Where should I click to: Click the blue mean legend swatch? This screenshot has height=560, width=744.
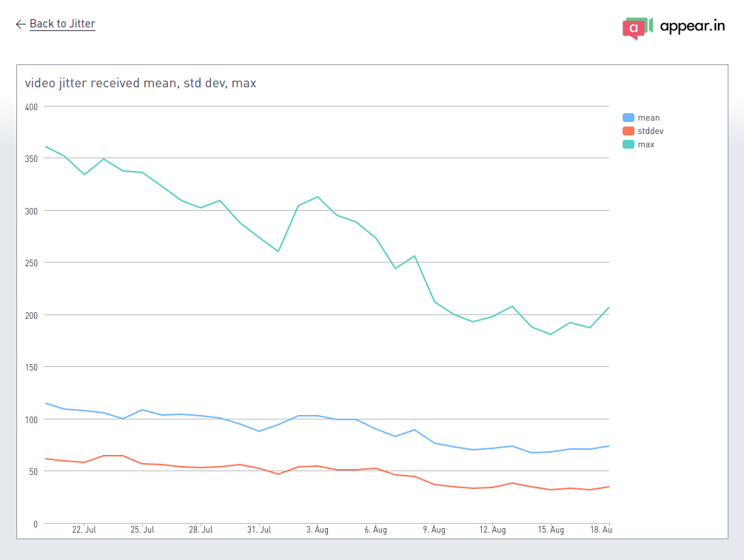coord(629,118)
